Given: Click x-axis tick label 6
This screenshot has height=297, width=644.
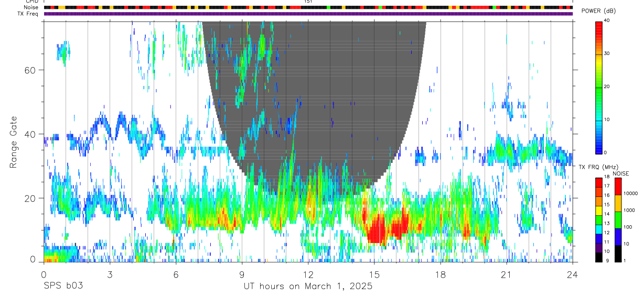Looking at the screenshot, I should pyautogui.click(x=176, y=274).
